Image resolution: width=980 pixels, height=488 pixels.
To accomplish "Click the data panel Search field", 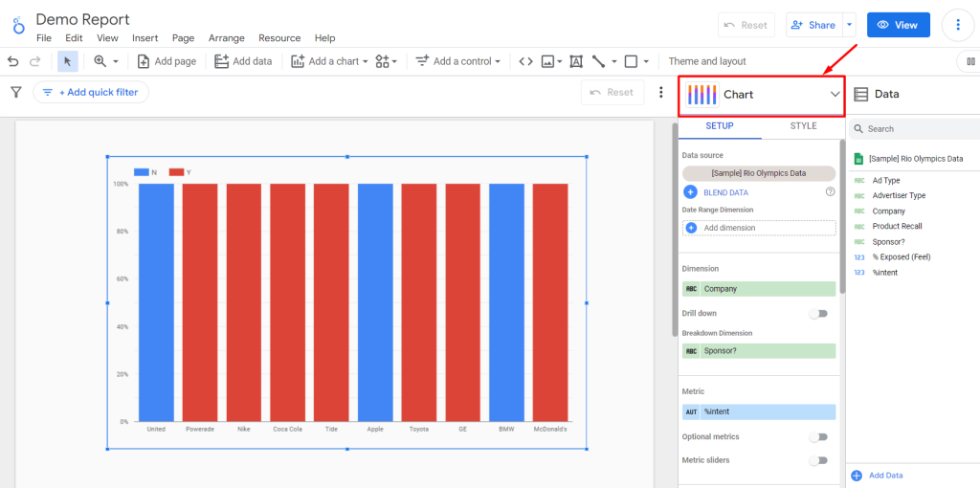I will click(x=916, y=129).
